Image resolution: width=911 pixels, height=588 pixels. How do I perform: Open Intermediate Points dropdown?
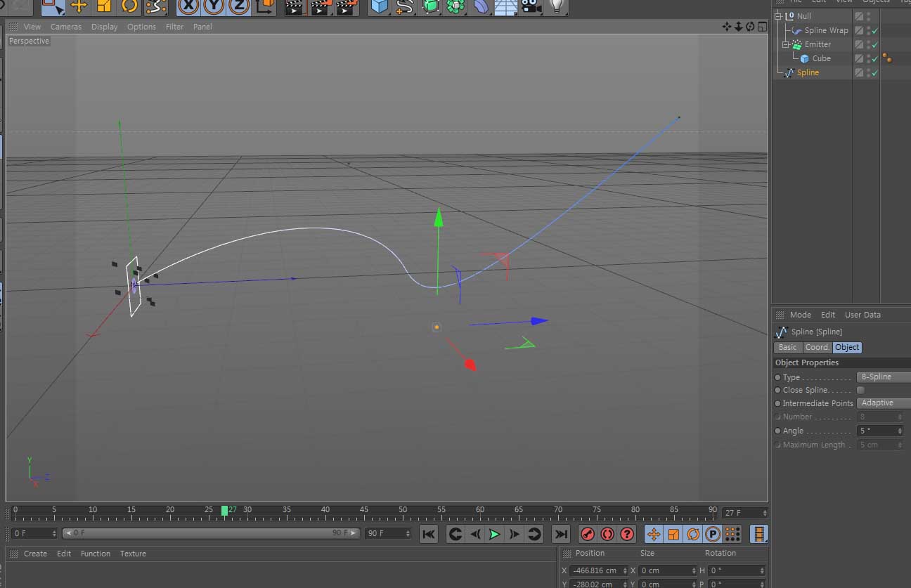[884, 403]
